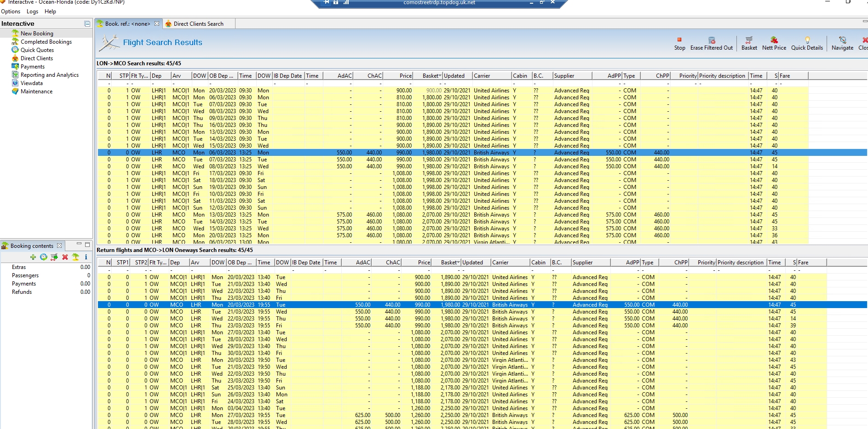The width and height of the screenshot is (868, 429).
Task: Sort outbound results by Basket column
Action: click(x=431, y=76)
